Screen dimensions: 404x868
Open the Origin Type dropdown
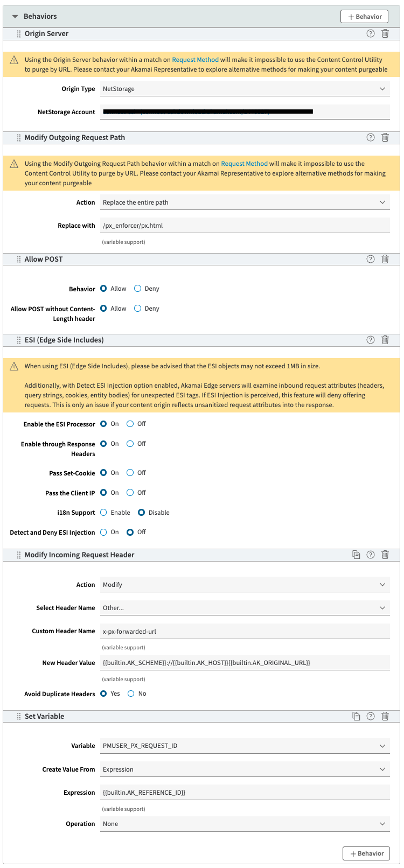tap(245, 89)
